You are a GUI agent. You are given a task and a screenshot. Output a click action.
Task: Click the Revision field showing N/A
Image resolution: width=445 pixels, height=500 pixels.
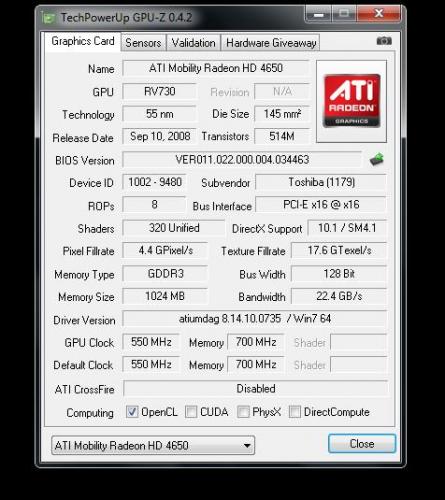pos(282,91)
